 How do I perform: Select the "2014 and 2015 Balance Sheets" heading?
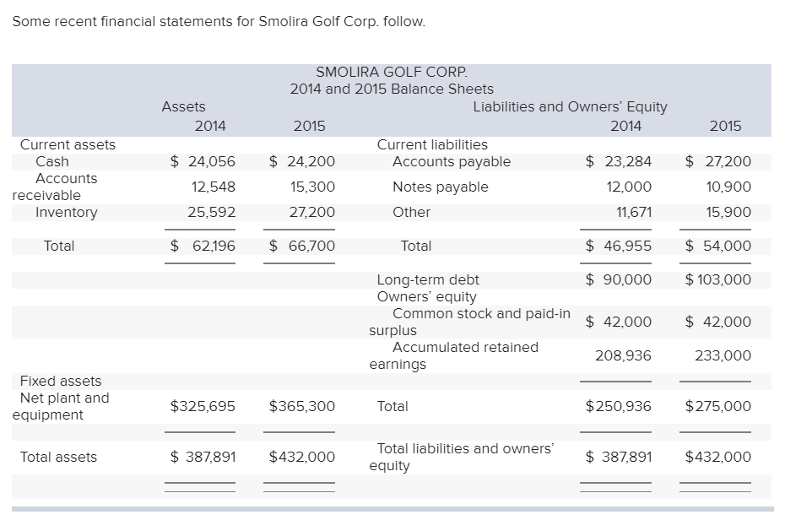391,89
